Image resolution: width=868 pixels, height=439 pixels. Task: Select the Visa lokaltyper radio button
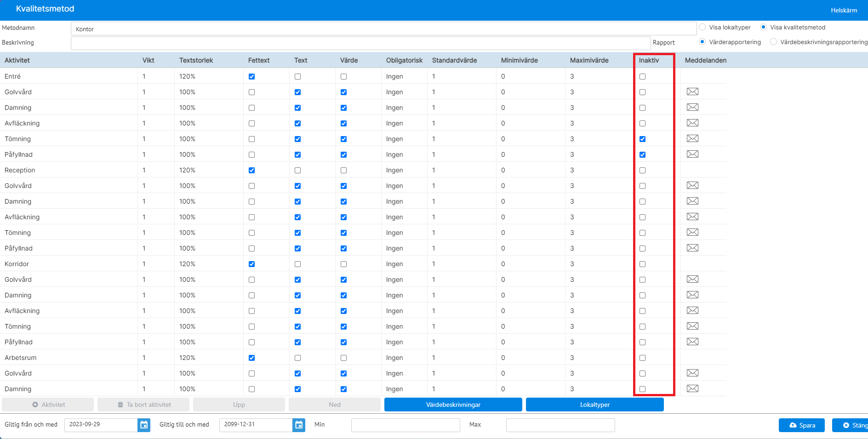click(x=702, y=27)
